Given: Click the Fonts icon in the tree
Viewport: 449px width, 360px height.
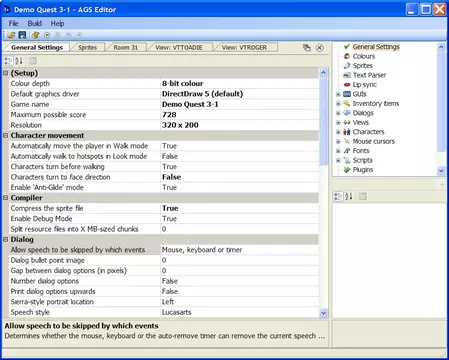Looking at the screenshot, I should click(347, 151).
